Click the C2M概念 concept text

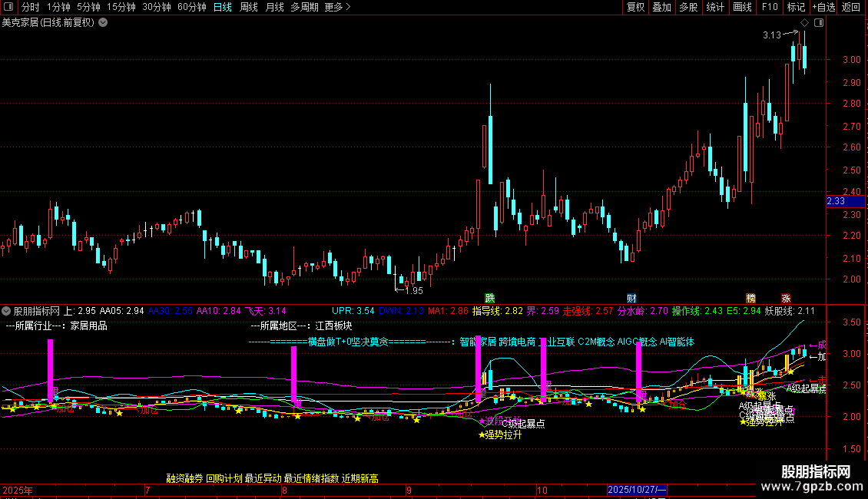[596, 342]
